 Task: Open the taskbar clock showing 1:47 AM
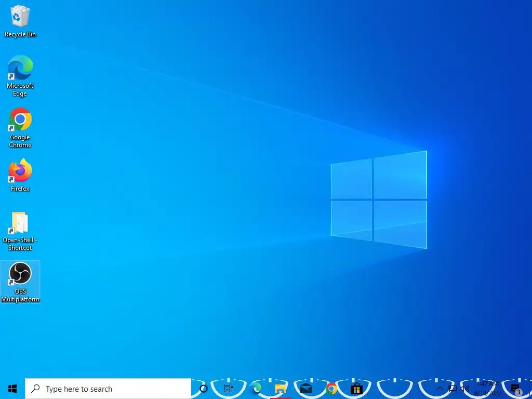click(487, 389)
